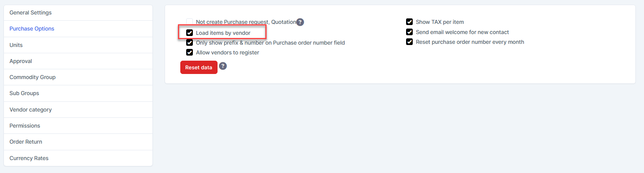Navigate to Sub Groups
Screen dimensions: 644x173
tap(24, 93)
